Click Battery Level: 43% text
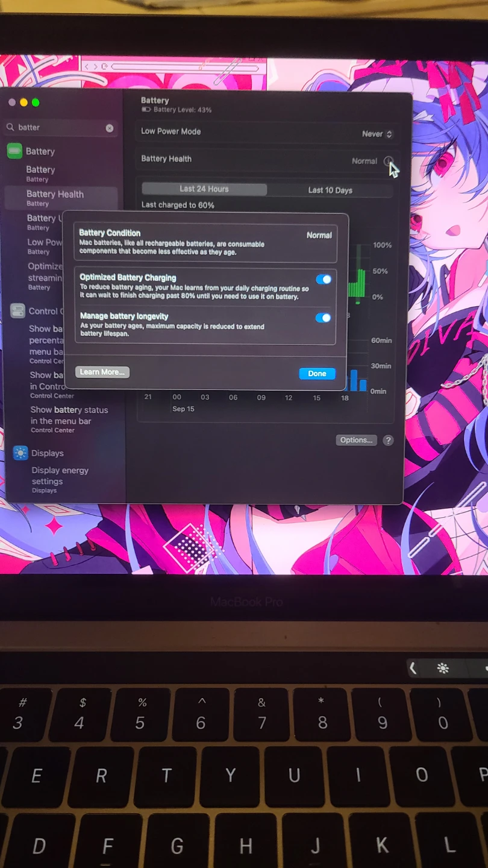488x868 pixels. click(183, 110)
